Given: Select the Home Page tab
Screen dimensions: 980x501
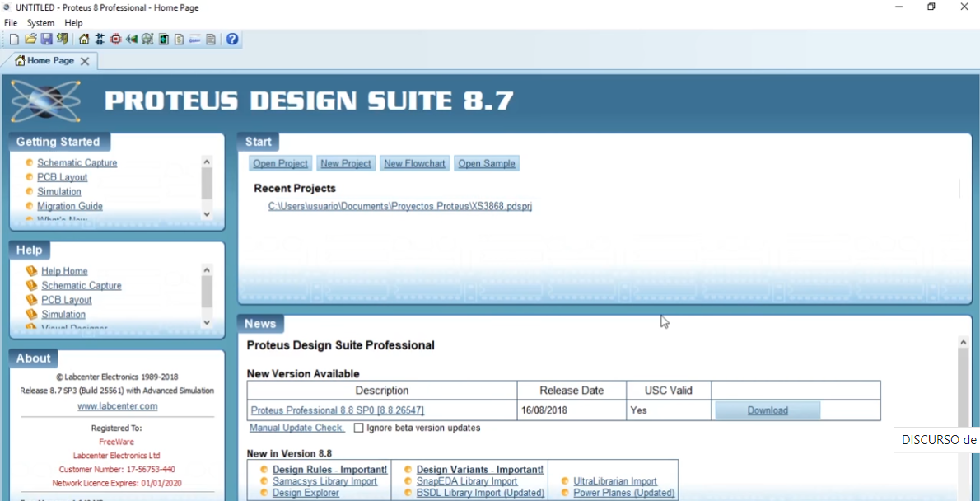Looking at the screenshot, I should point(50,61).
